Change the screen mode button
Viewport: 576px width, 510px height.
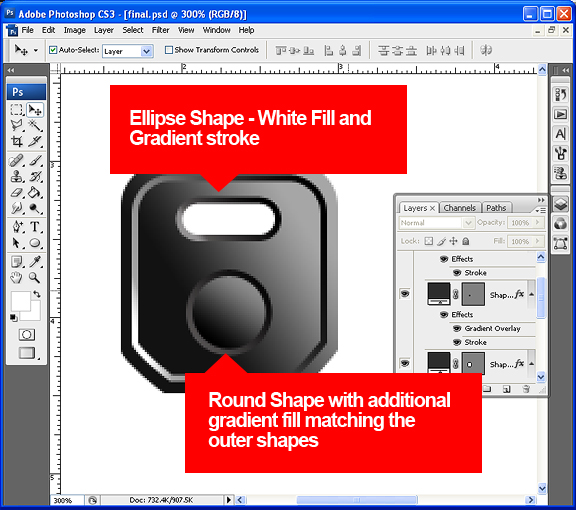pos(28,353)
